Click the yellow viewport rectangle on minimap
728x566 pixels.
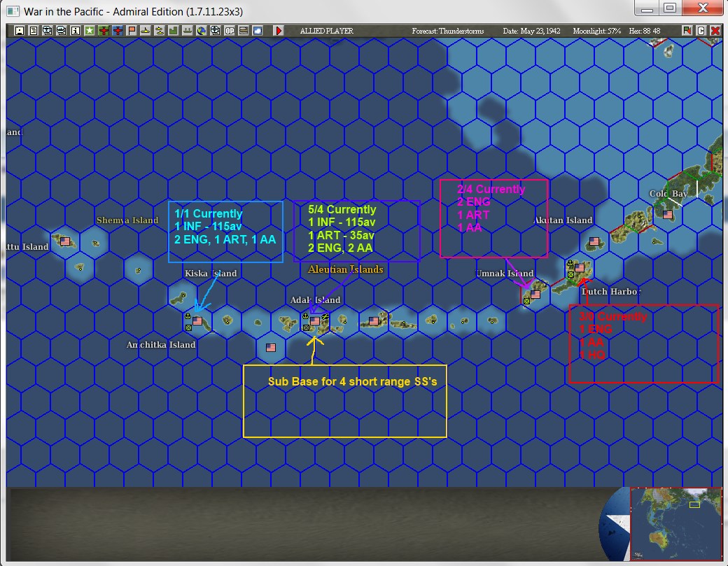[694, 504]
